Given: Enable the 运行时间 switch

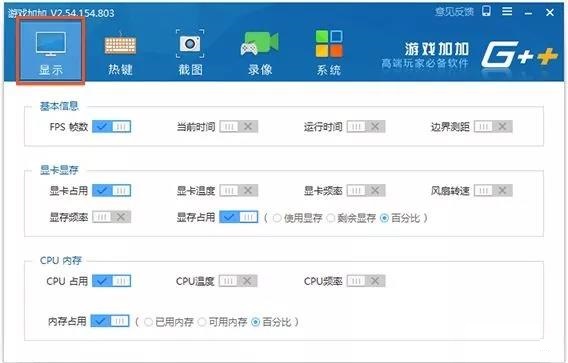Looking at the screenshot, I should (366, 126).
